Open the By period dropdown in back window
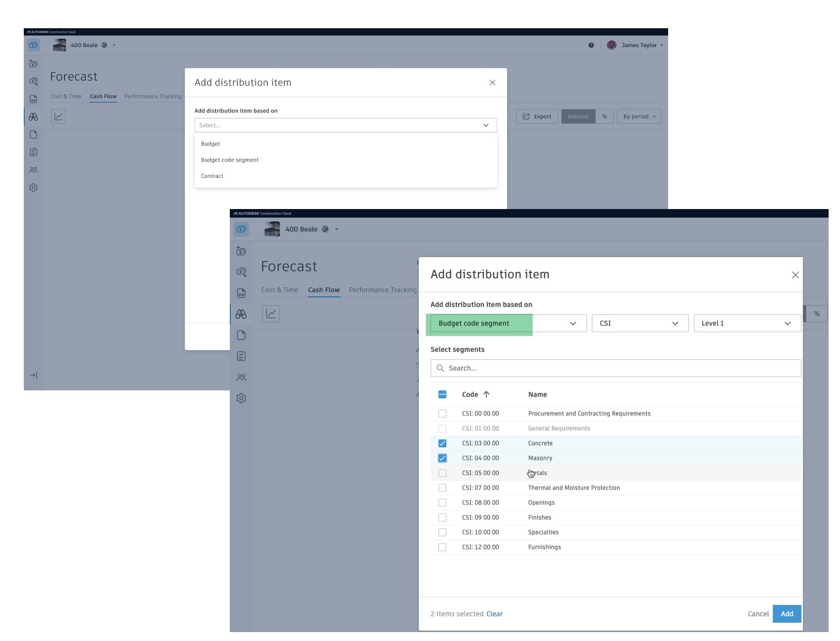This screenshot has width=840, height=641. [639, 116]
